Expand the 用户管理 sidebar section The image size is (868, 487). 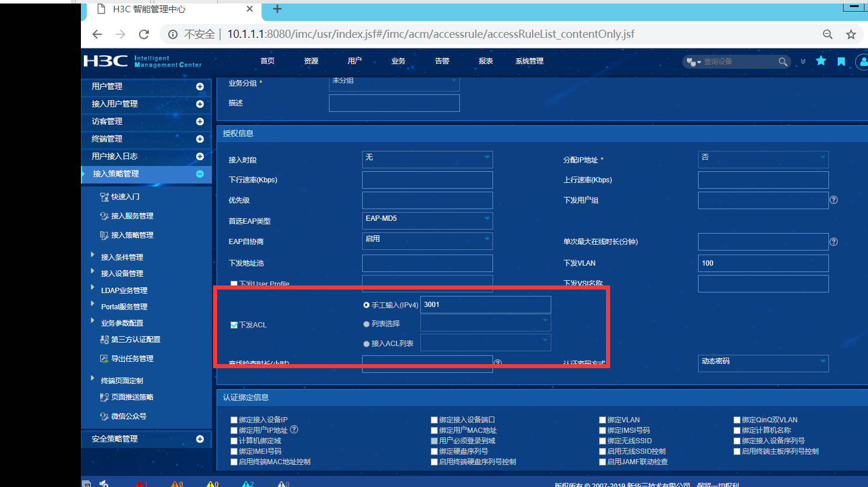tap(200, 86)
